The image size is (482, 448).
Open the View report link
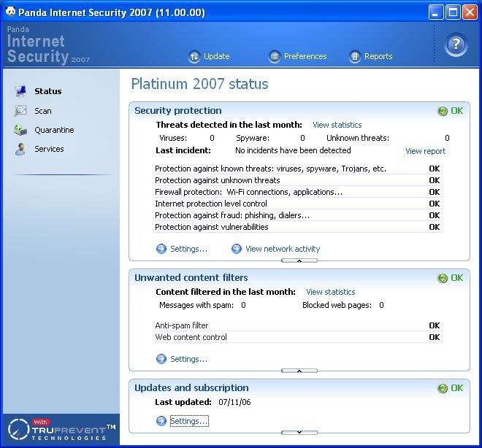point(425,151)
